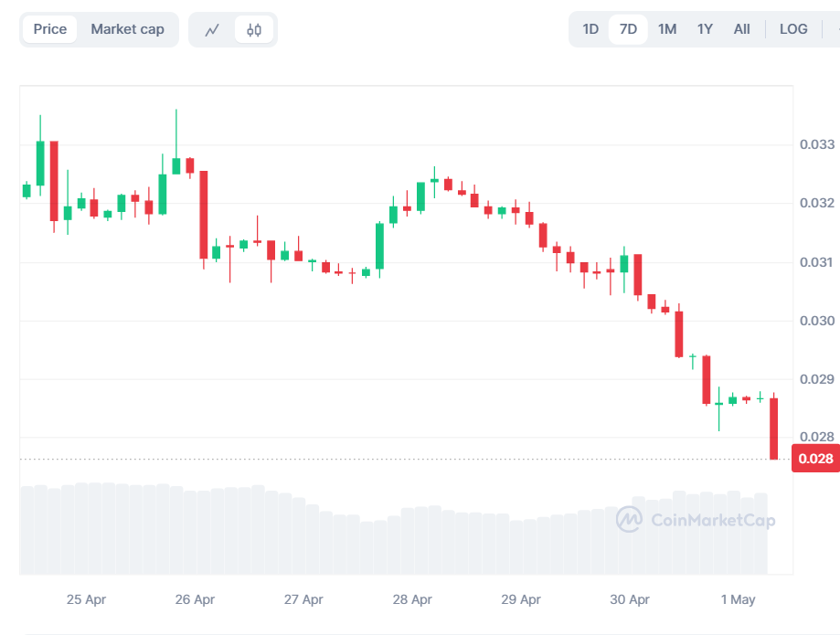
Task: Click the 28 Apr date label
Action: click(412, 600)
